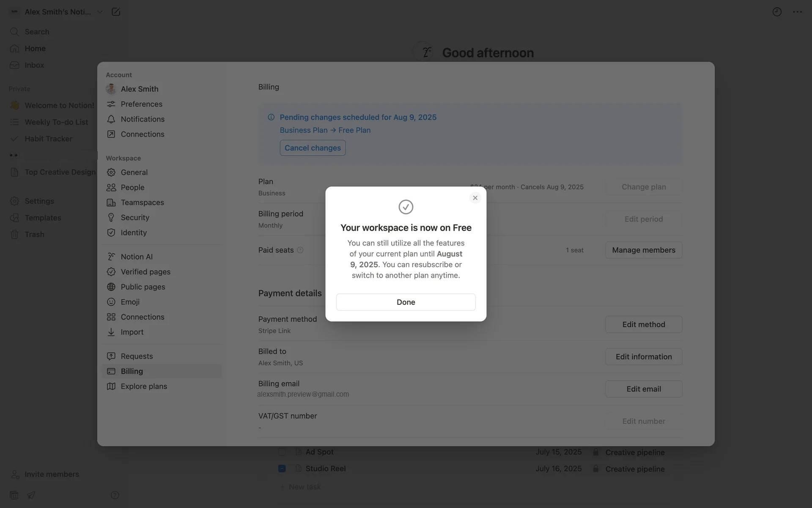Click the updates clock icon
812x508 pixels.
coord(776,12)
